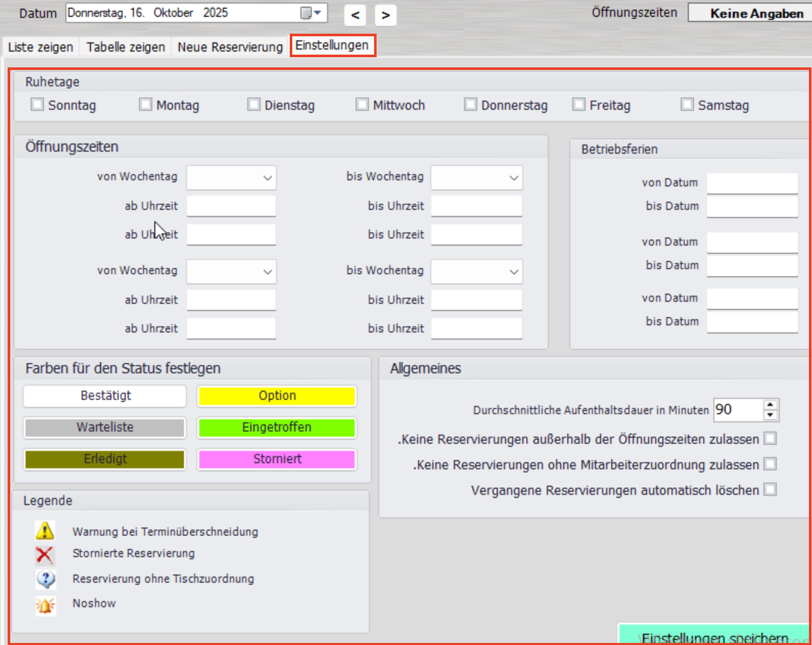Change the yellow 'Option' status color
812x645 pixels.
(277, 396)
